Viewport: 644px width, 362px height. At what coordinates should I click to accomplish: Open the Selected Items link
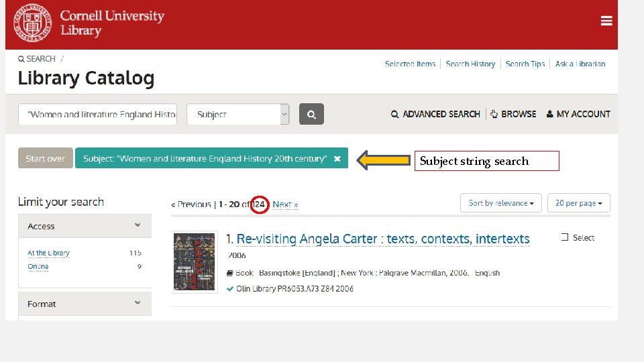(x=410, y=64)
